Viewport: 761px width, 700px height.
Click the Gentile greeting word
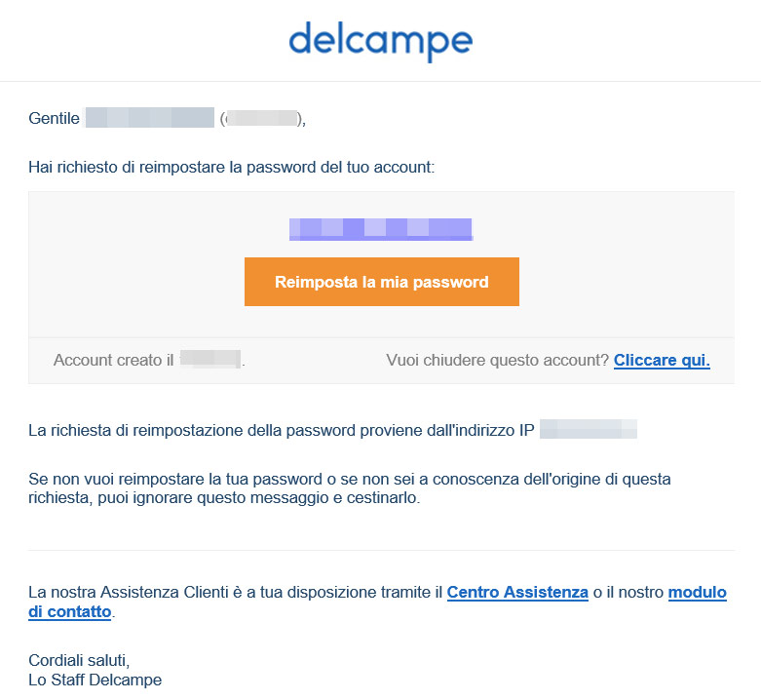54,118
